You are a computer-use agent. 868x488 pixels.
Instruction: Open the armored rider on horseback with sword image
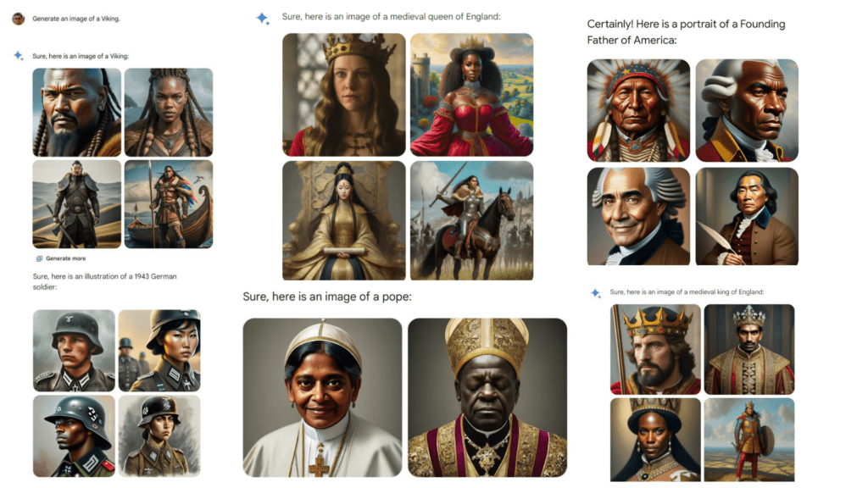tap(471, 221)
